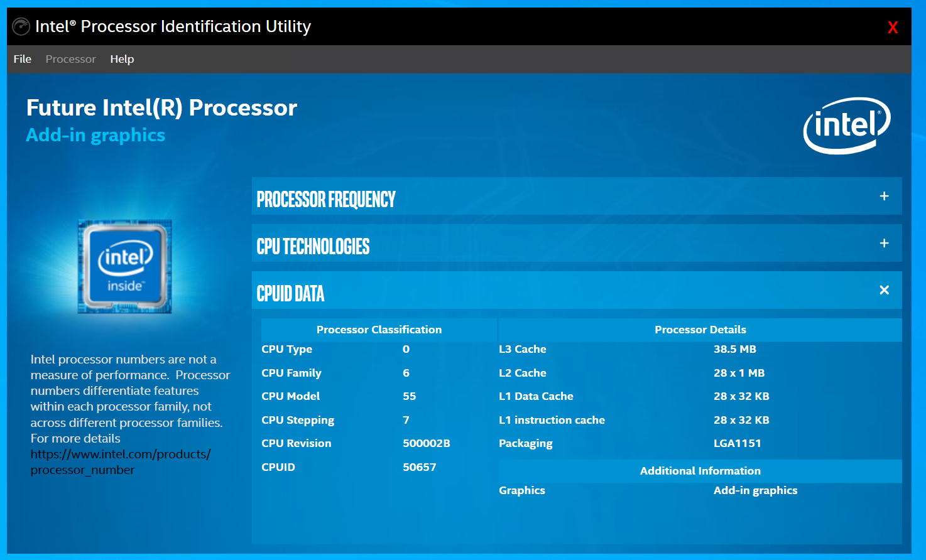Click the CPUID DATA section header
The width and height of the screenshot is (926, 560).
pyautogui.click(x=577, y=290)
